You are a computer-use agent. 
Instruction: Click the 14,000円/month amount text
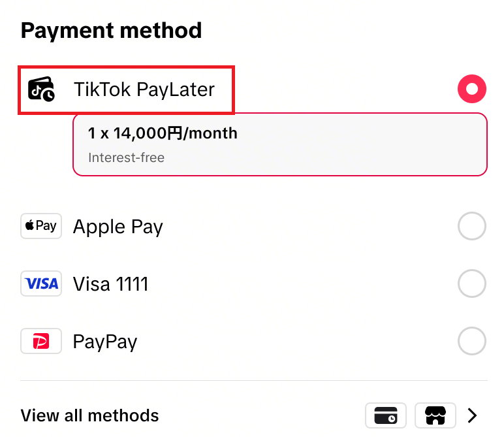coord(176,133)
